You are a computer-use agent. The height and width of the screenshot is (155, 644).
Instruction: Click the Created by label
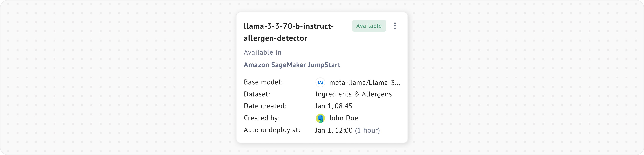click(262, 118)
